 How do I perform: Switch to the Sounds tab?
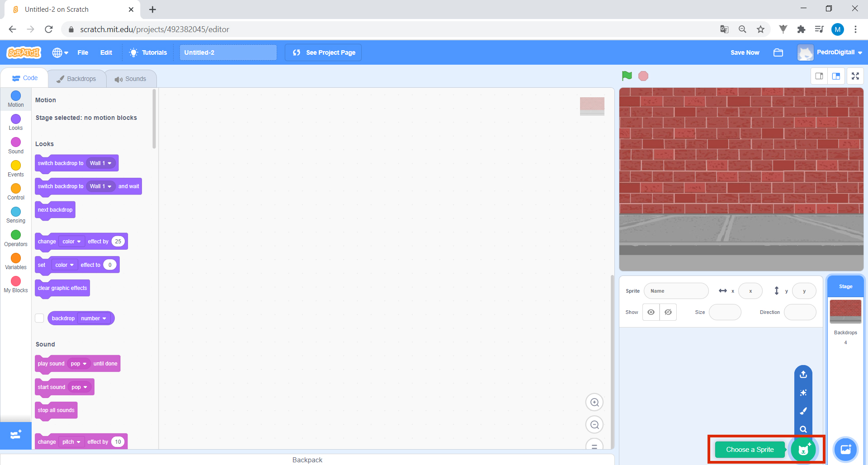[131, 79]
